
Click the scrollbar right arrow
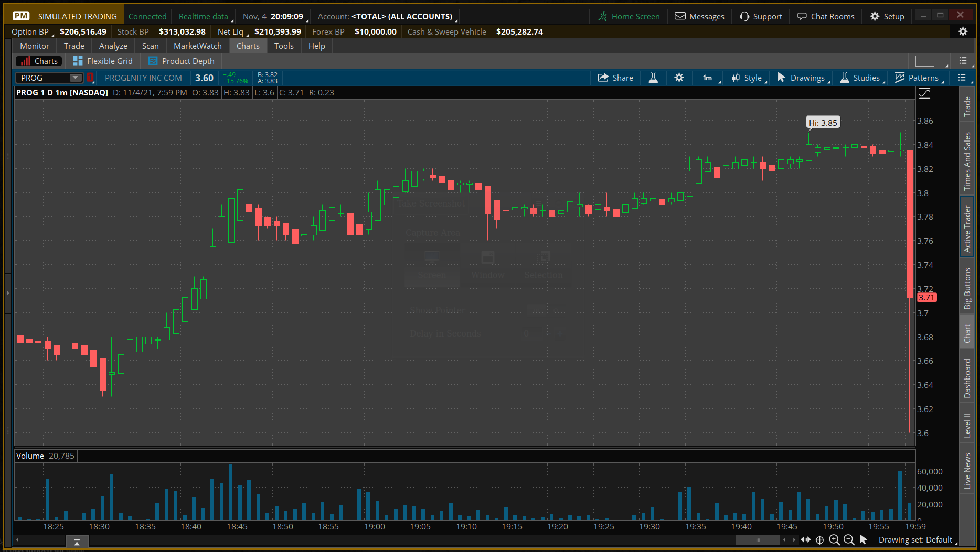point(794,540)
